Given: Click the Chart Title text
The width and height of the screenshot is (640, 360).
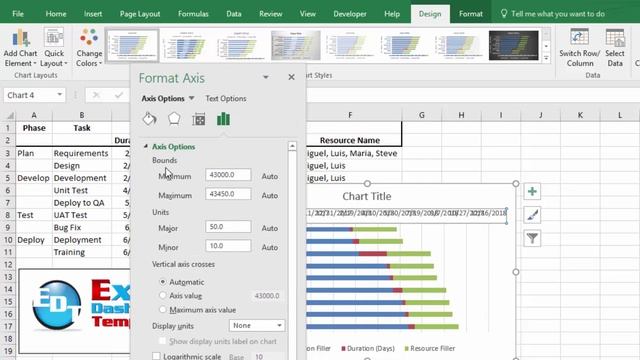Looking at the screenshot, I should pyautogui.click(x=367, y=196).
